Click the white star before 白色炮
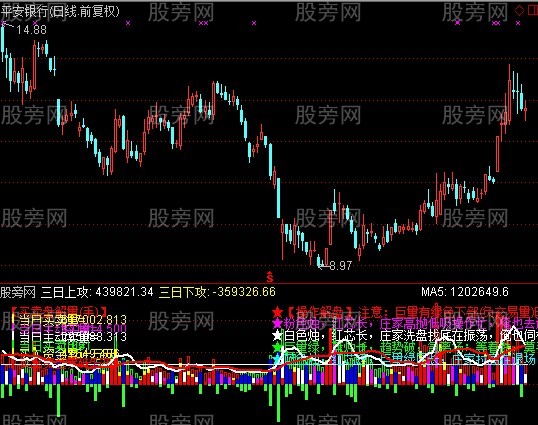 [x=277, y=335]
